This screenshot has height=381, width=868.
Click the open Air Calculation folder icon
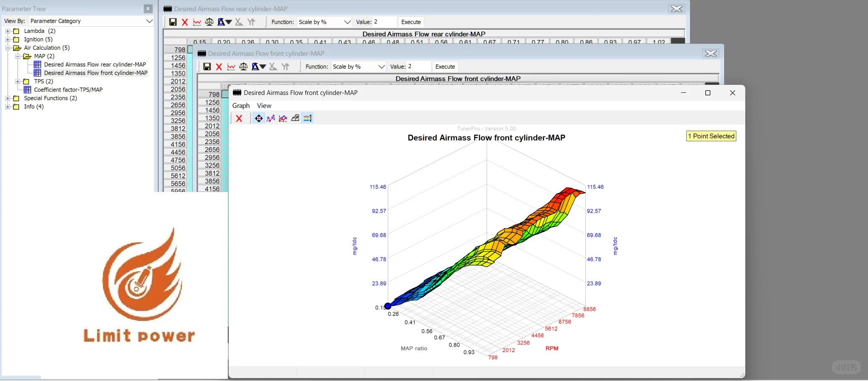click(17, 48)
